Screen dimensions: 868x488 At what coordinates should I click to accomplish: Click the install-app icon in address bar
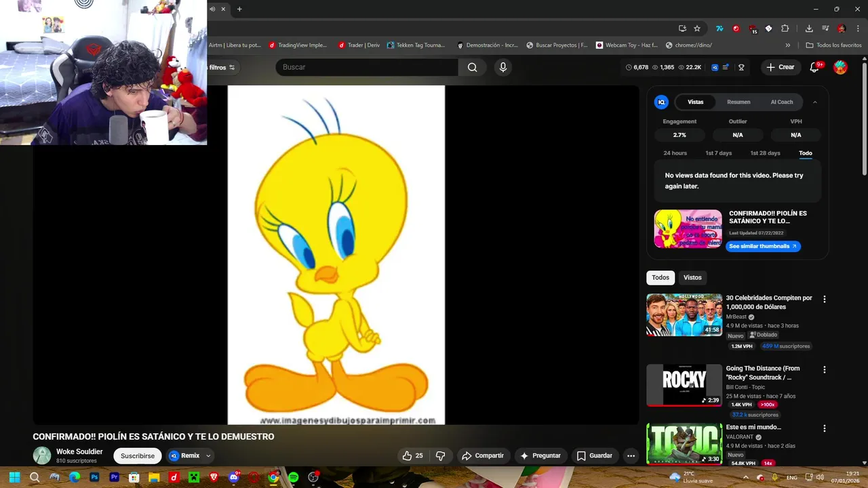[682, 28]
